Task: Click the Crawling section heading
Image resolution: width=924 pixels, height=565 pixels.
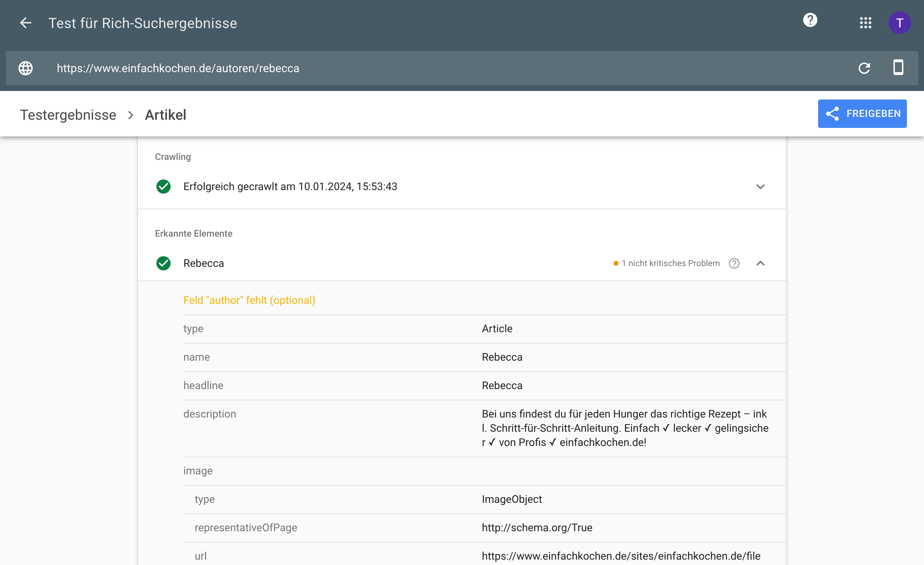Action: click(x=173, y=157)
